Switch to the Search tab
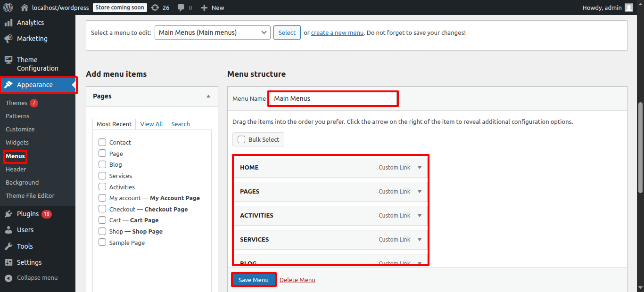 coord(181,124)
